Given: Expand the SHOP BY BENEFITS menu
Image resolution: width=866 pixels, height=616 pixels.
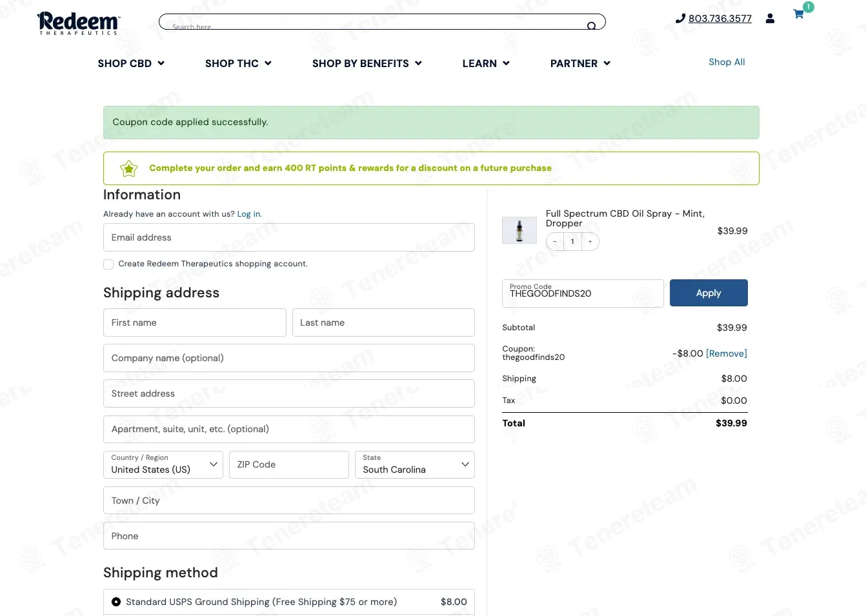Looking at the screenshot, I should pos(367,63).
